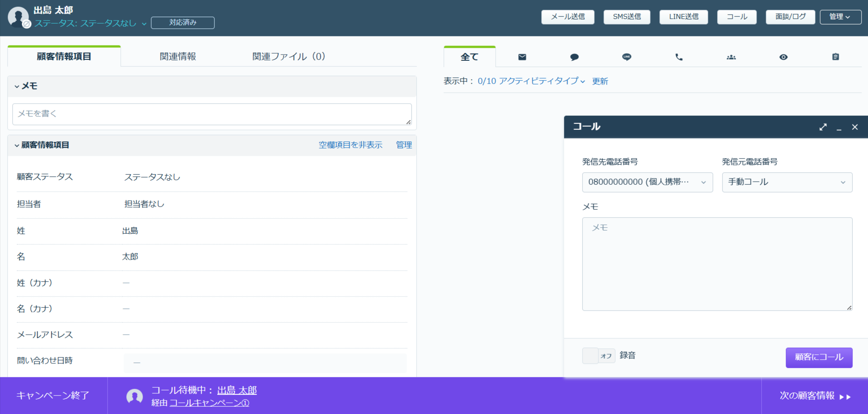The height and width of the screenshot is (414, 868).
Task: Click the 空欄項目を非表示 link
Action: 350,145
